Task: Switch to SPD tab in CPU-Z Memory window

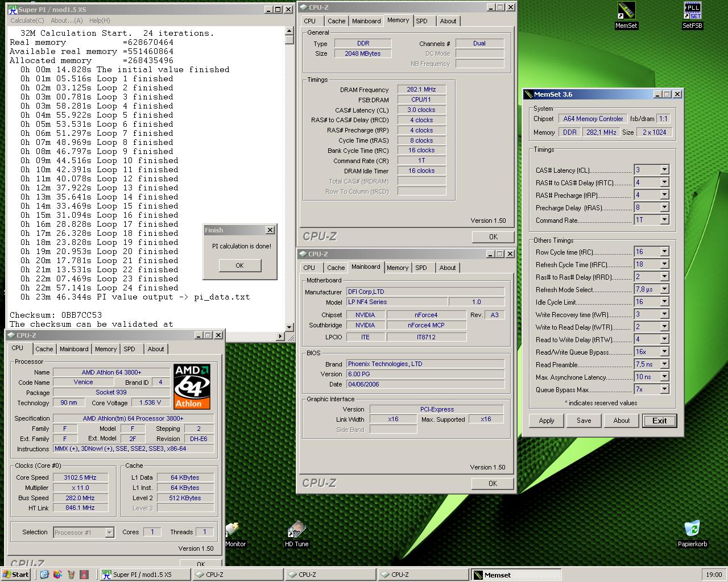Action: click(x=421, y=21)
